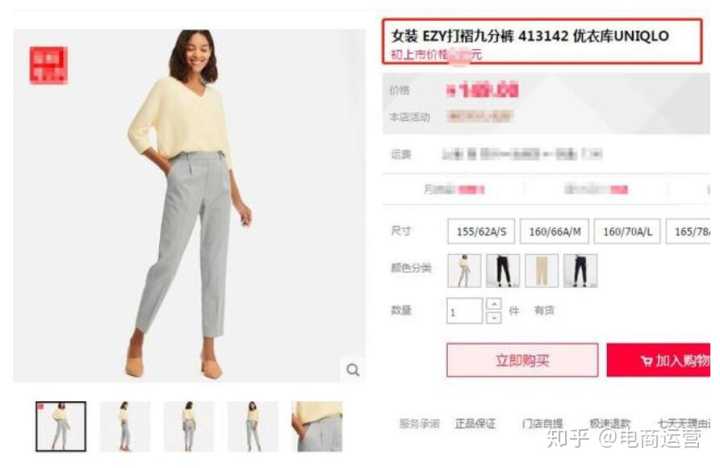
Task: Click the 加入购物车 add to cart button
Action: [658, 360]
